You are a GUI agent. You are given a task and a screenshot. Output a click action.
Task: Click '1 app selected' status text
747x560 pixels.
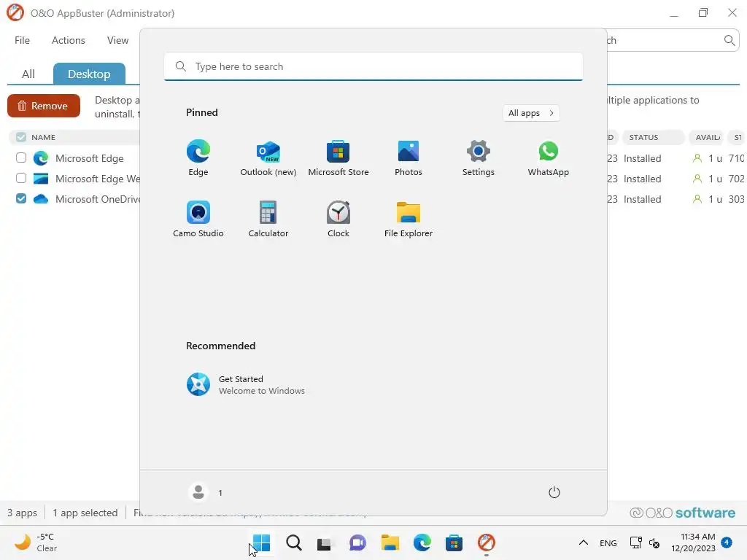coord(85,513)
